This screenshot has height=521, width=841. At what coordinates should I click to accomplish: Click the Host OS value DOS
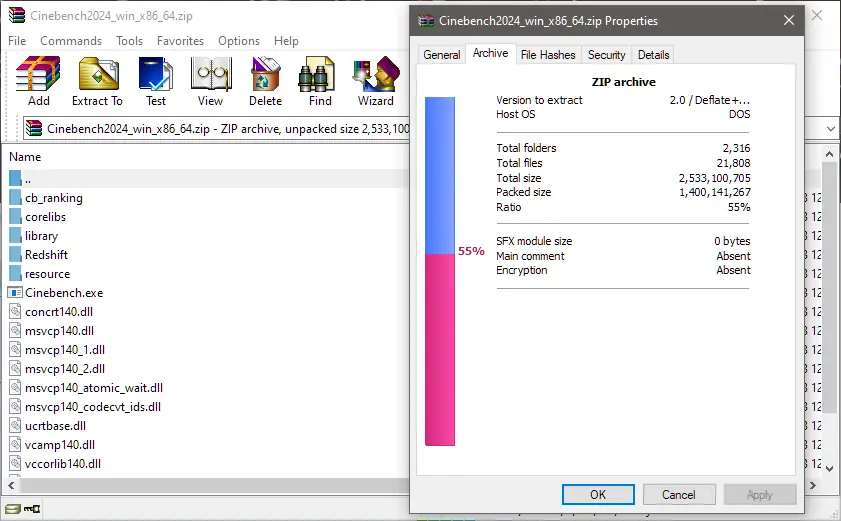(x=739, y=114)
